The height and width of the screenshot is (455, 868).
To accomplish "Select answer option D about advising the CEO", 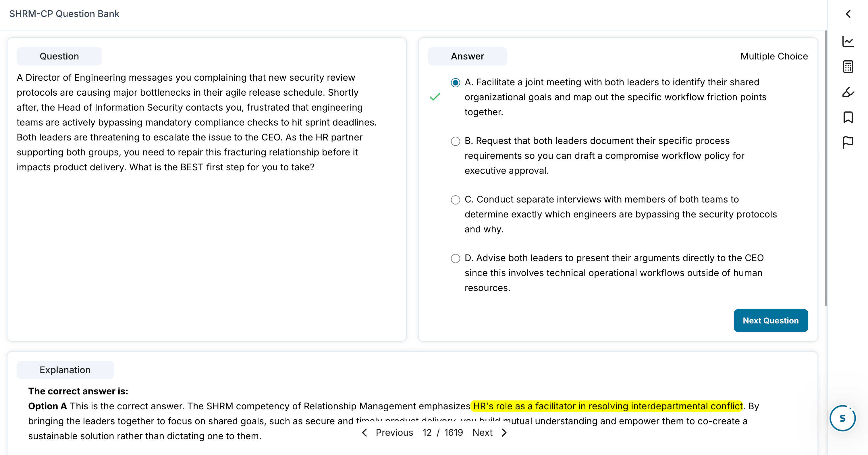I will (x=455, y=259).
